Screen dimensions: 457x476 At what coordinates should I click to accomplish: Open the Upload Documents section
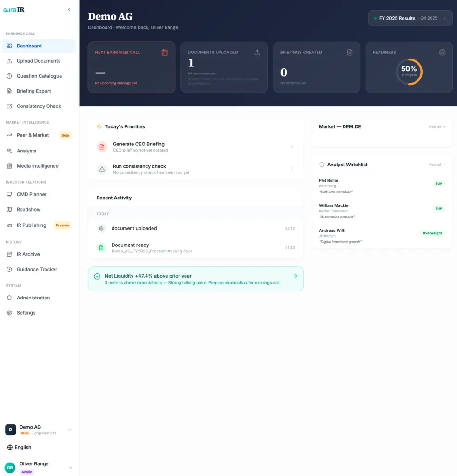(x=40, y=61)
